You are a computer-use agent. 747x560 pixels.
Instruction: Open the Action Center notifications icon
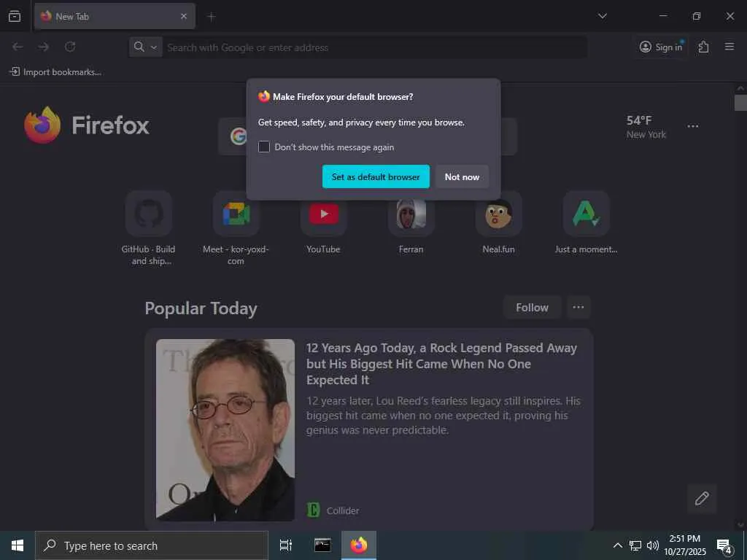724,545
